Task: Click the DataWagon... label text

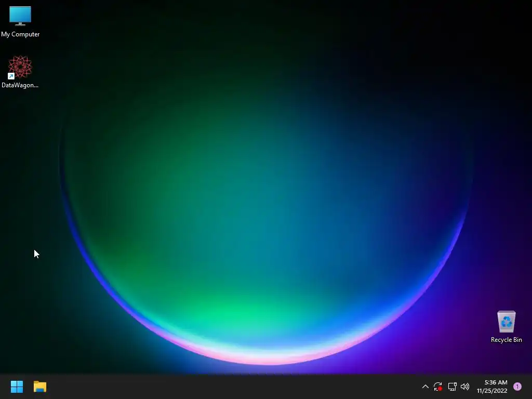Action: point(20,85)
